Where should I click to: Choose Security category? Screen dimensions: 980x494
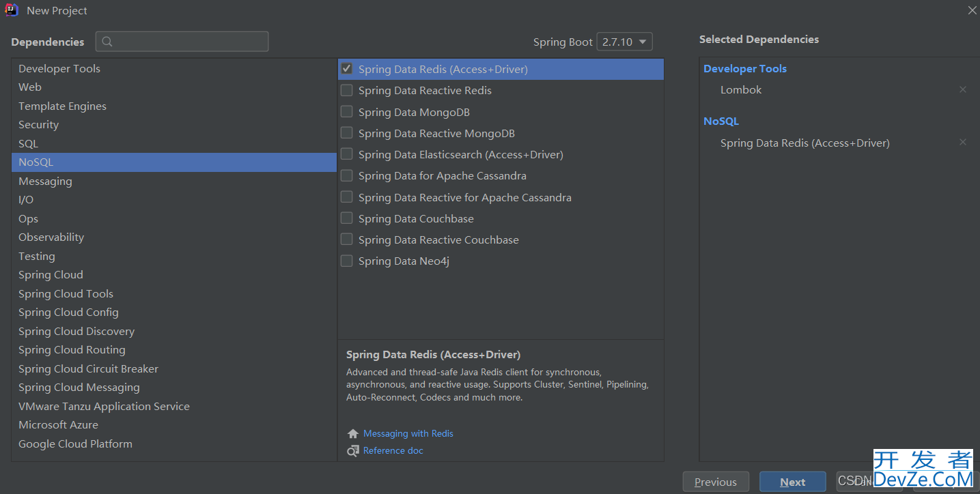(174, 125)
